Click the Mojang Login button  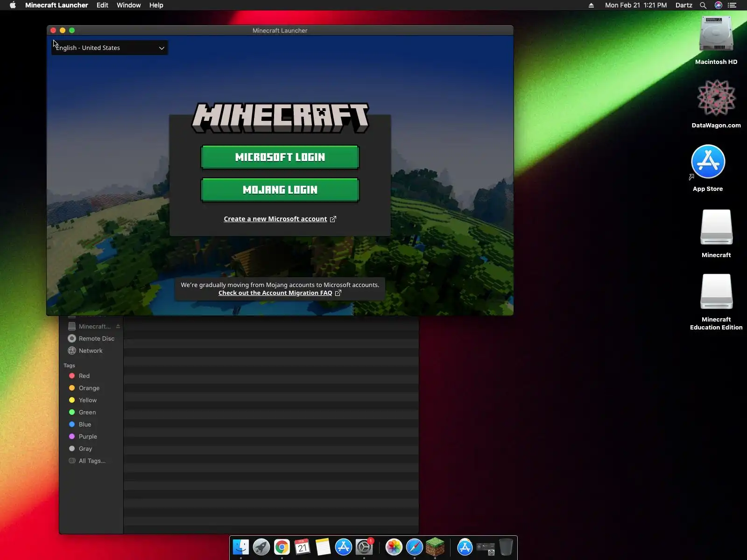280,190
